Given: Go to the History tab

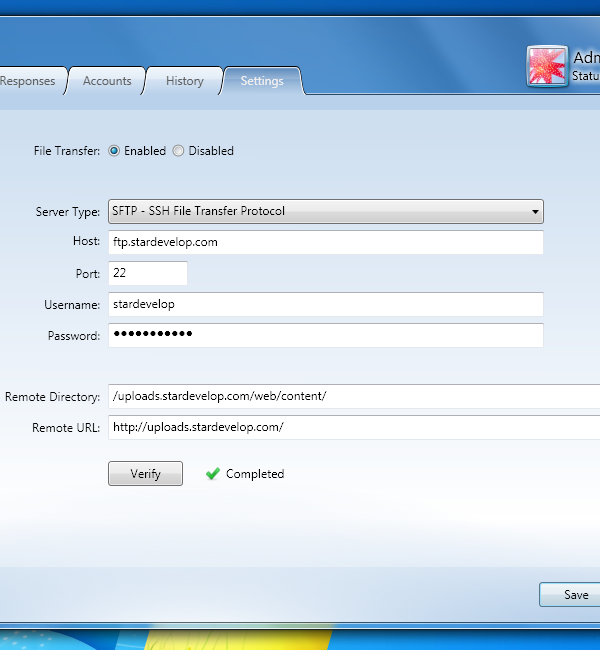Looking at the screenshot, I should pos(184,81).
